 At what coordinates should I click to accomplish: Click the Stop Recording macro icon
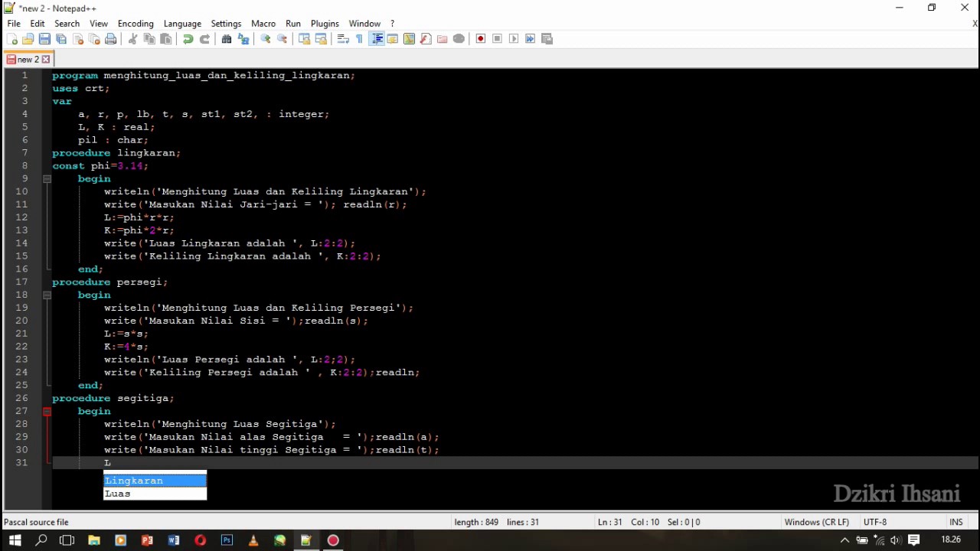click(498, 39)
